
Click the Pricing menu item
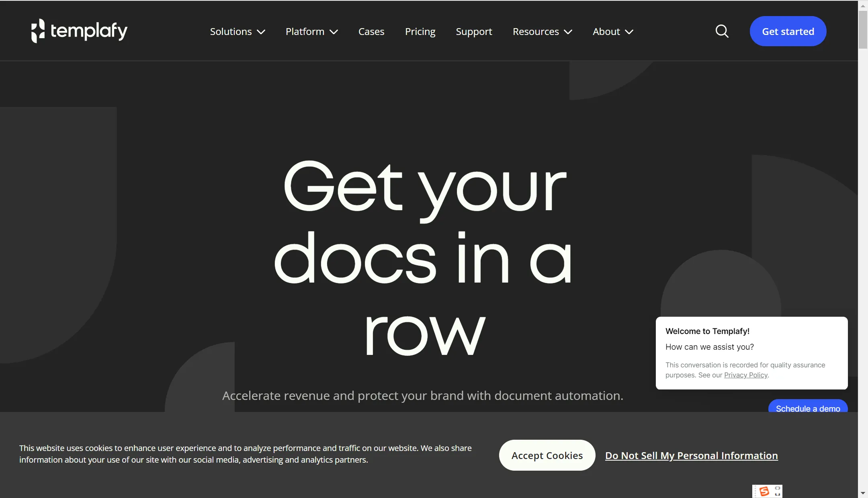coord(420,31)
